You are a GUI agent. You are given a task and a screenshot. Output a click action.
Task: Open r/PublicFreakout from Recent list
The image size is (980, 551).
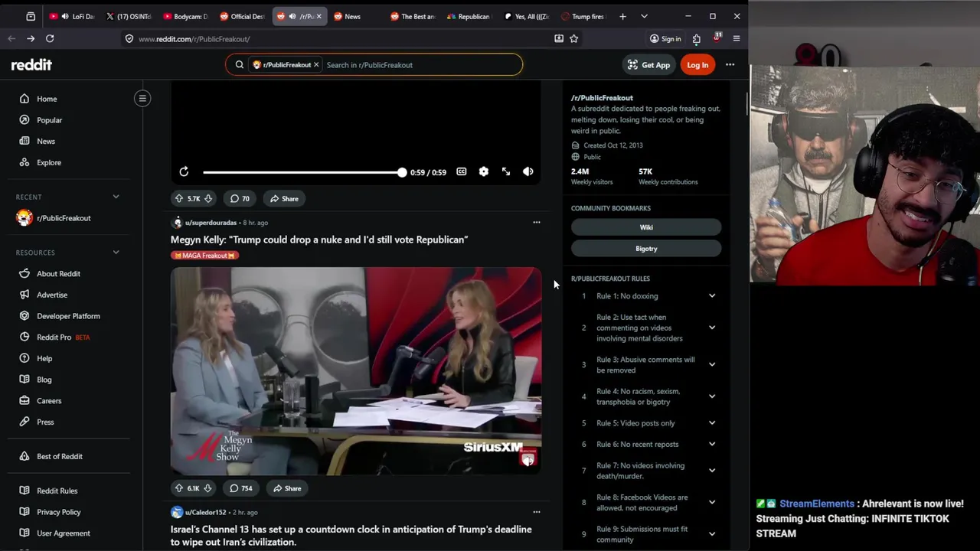coord(64,218)
